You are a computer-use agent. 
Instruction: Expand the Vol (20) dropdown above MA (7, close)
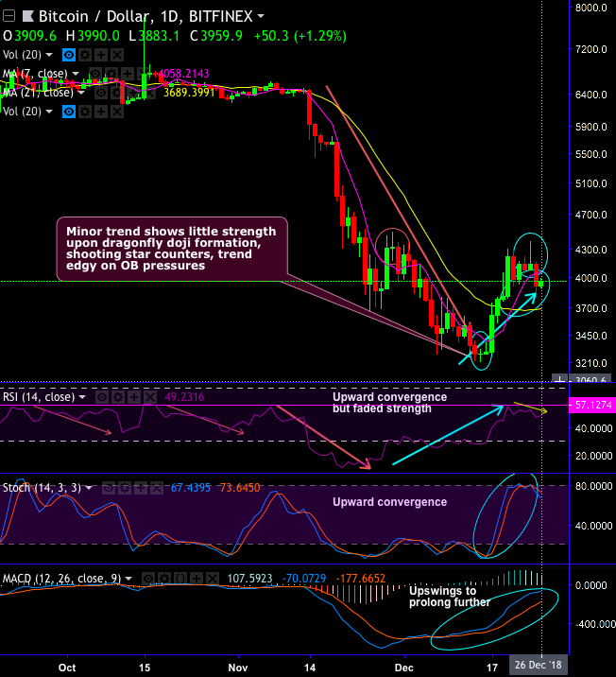point(49,55)
